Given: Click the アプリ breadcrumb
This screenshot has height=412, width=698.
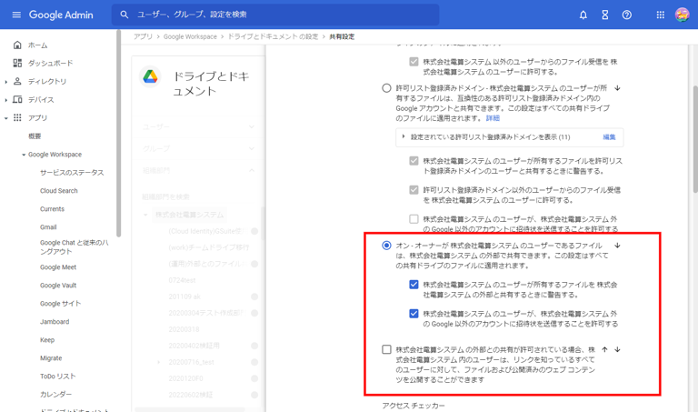Looking at the screenshot, I should pos(143,36).
